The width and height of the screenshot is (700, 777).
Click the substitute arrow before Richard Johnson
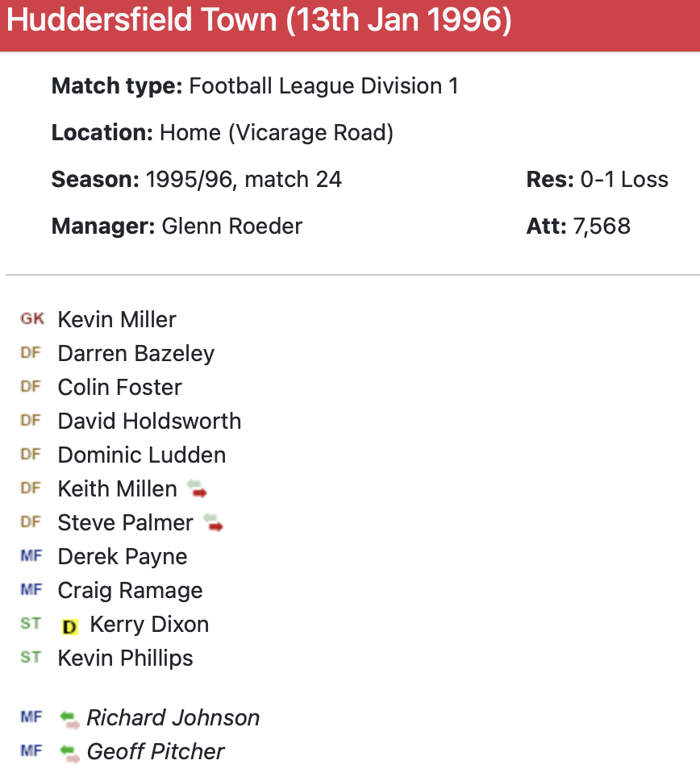pos(70,718)
